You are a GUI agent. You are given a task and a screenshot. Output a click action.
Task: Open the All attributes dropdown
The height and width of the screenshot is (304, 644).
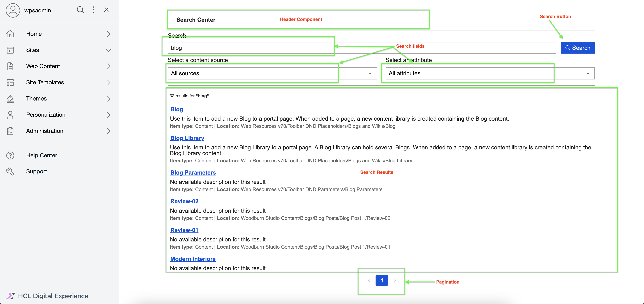489,73
